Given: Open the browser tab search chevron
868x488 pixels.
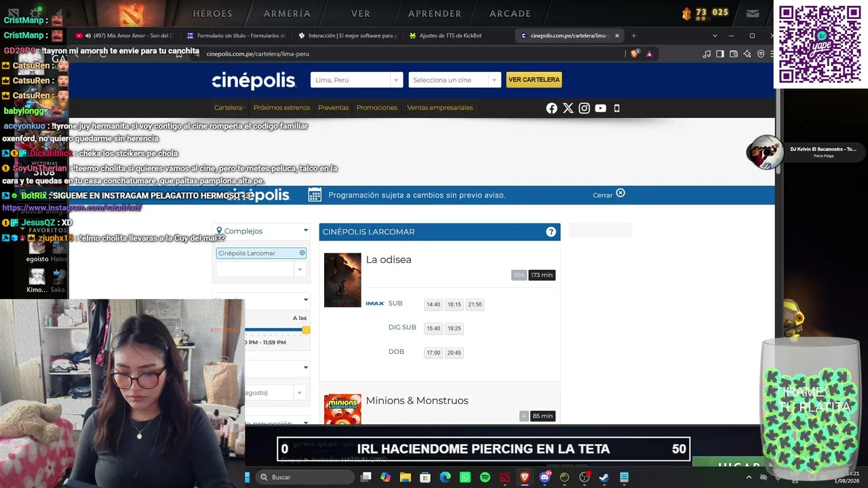Looking at the screenshot, I should [715, 35].
